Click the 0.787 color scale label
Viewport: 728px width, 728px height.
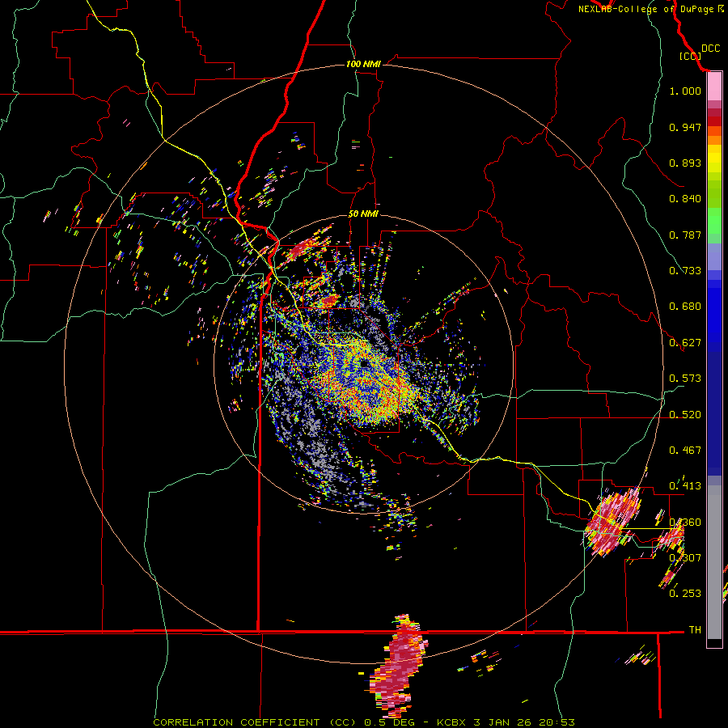685,235
